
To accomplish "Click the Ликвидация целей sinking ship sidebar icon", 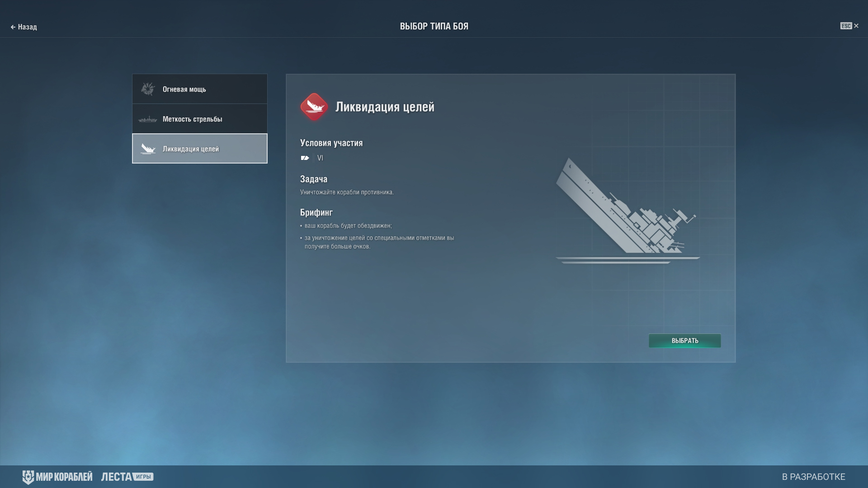I will [148, 149].
